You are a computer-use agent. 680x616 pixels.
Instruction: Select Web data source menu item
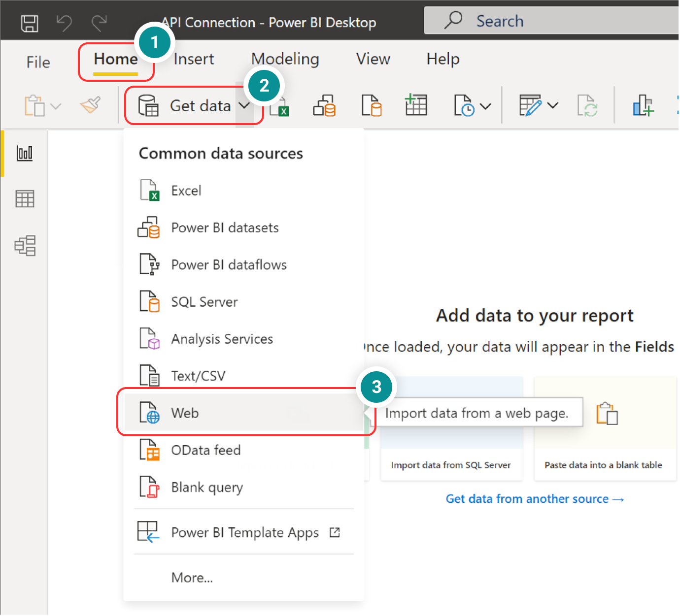tap(244, 413)
